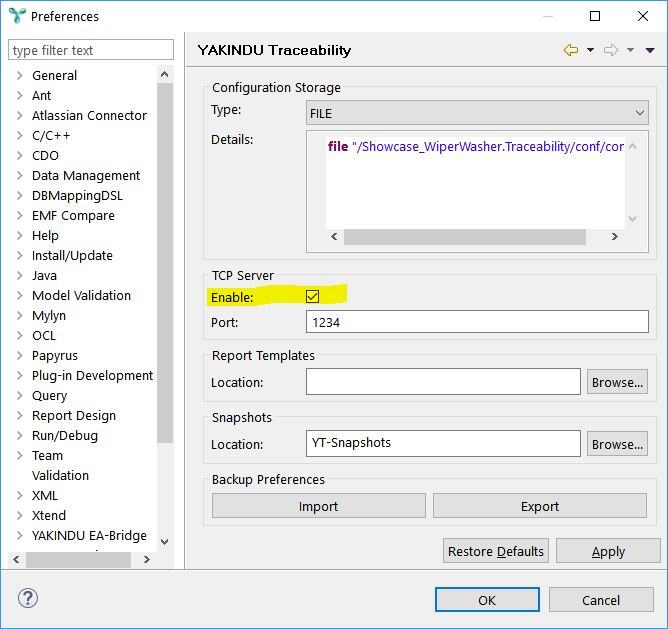Image resolution: width=668 pixels, height=629 pixels.
Task: Select Help in the preferences tree
Action: (x=45, y=236)
